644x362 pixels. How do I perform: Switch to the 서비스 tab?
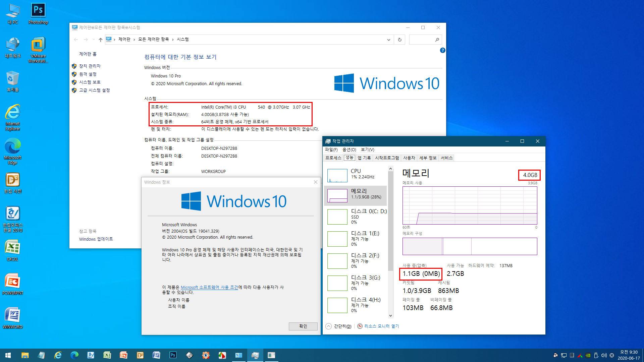coord(446,158)
